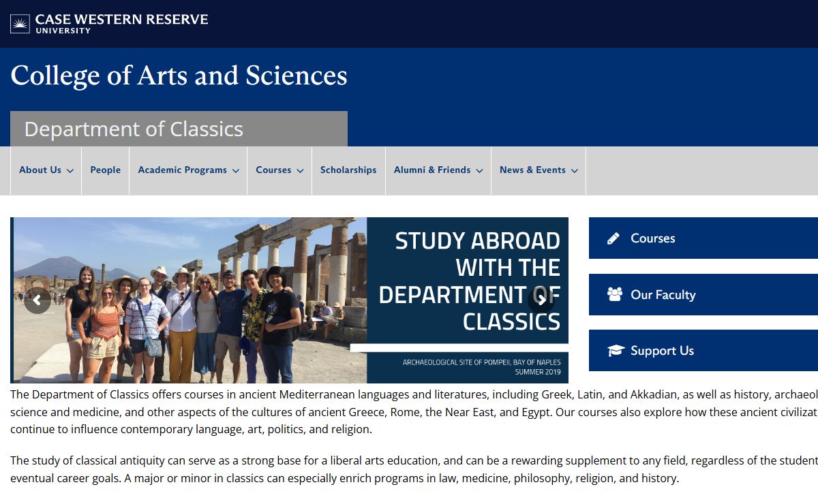Expand the Alumni & Friends chevron
The height and width of the screenshot is (504, 818).
479,171
